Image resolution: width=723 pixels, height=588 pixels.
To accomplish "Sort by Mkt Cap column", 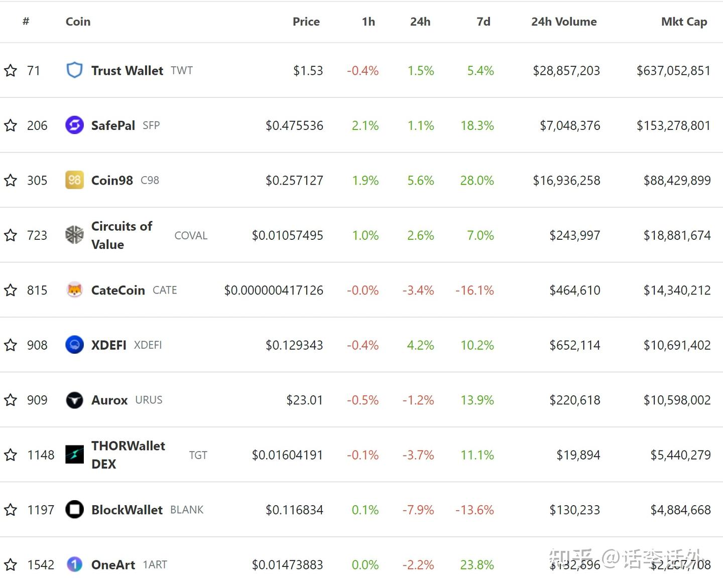I will [x=684, y=22].
